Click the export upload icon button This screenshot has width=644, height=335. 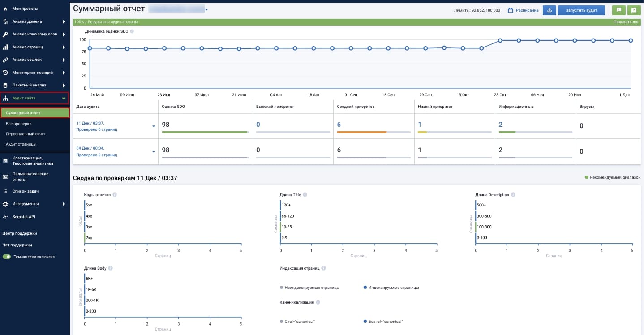click(549, 10)
